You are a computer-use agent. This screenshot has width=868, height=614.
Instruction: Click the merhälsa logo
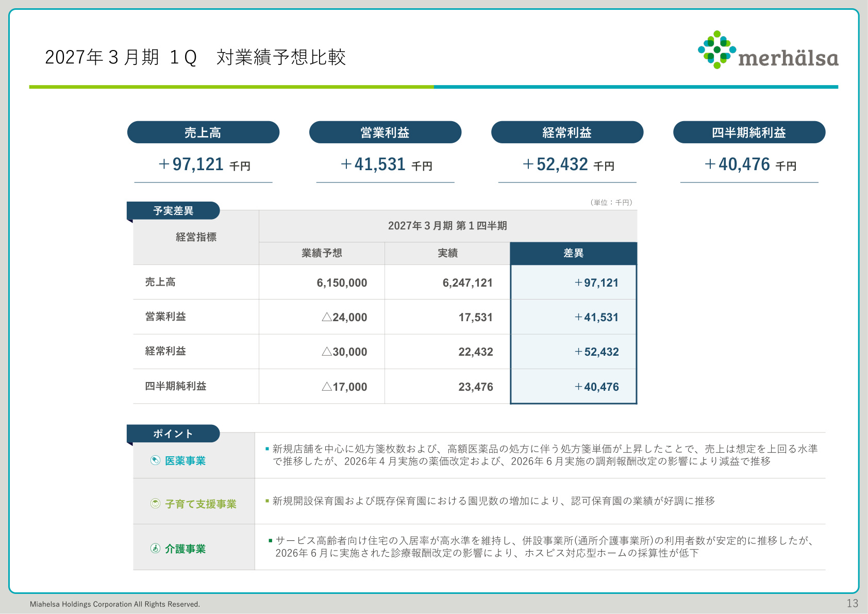click(x=768, y=50)
